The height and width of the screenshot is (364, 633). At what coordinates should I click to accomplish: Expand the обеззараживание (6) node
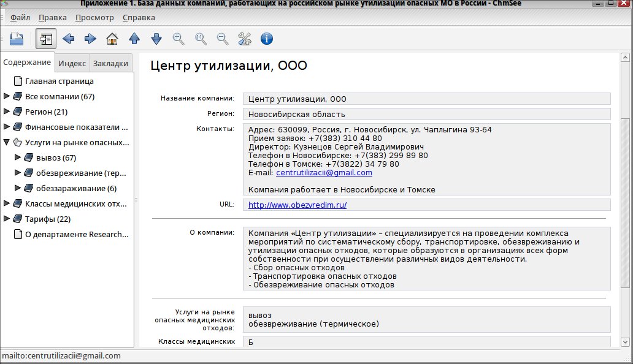pos(17,188)
